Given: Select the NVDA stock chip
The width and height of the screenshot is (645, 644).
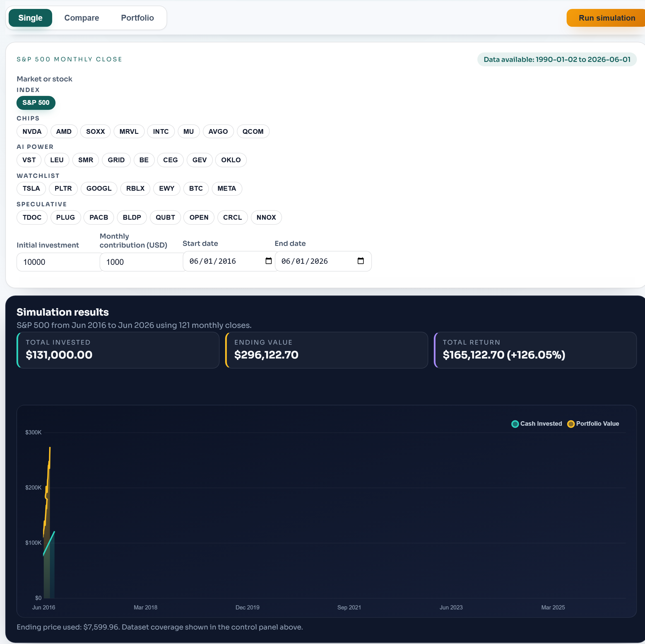Looking at the screenshot, I should (32, 132).
